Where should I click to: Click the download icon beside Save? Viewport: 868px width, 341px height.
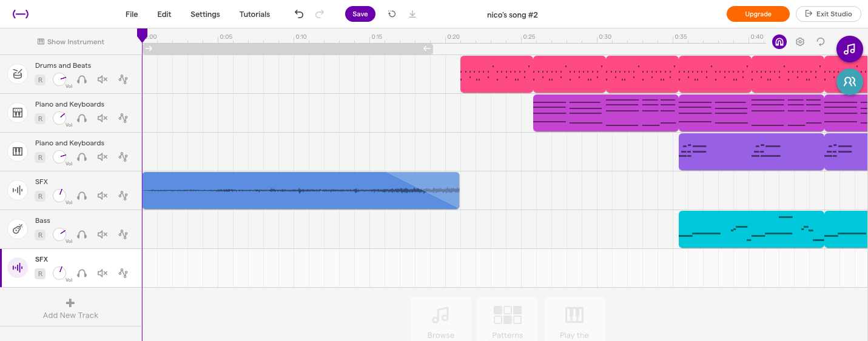pos(412,14)
